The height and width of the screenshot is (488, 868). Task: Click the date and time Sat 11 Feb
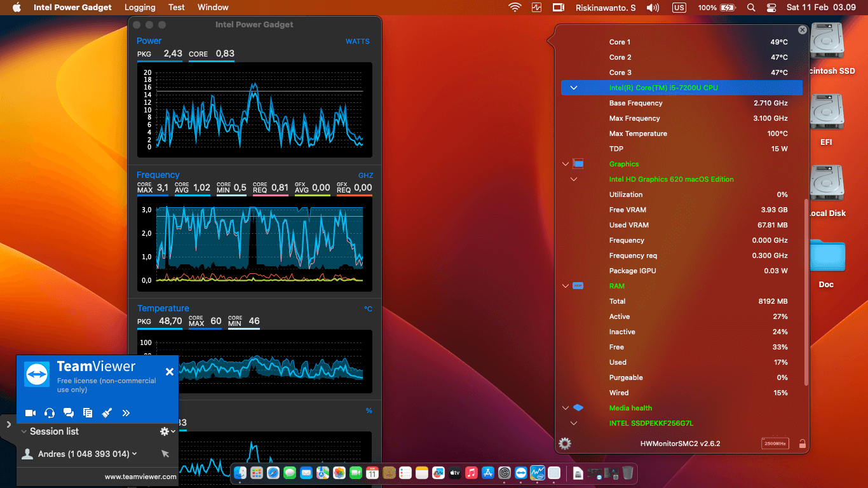point(820,8)
